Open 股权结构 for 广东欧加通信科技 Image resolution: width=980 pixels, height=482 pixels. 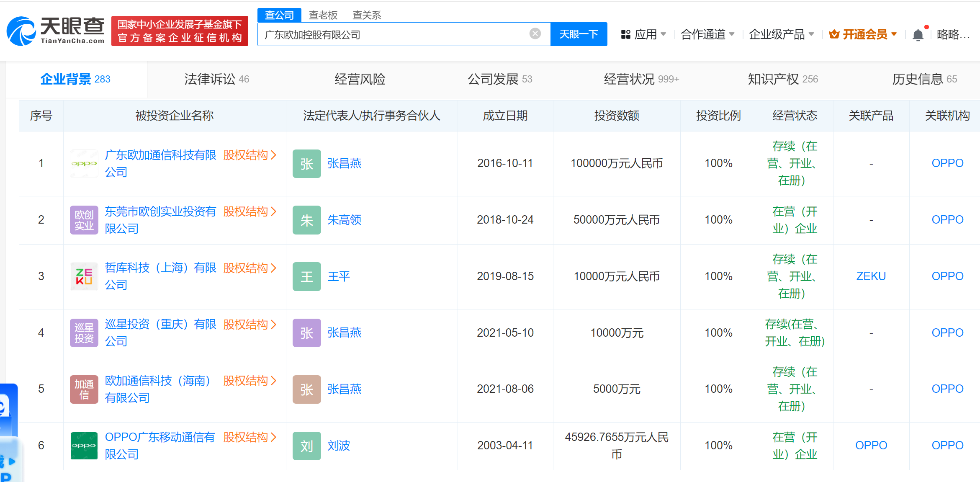(250, 155)
